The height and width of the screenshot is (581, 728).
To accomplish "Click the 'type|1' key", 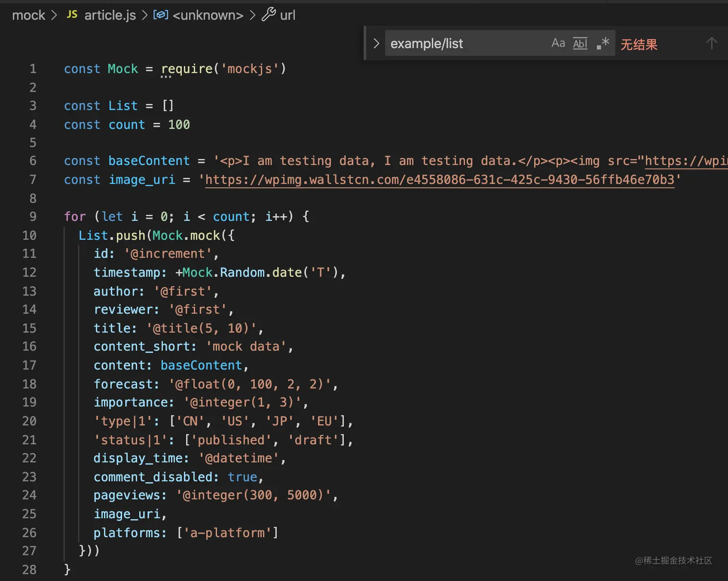I will [123, 421].
